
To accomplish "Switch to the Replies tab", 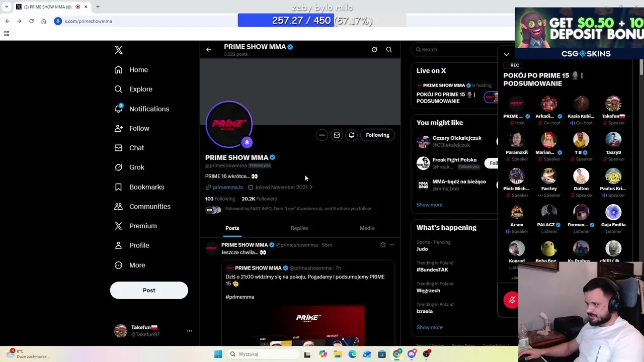I will [299, 228].
